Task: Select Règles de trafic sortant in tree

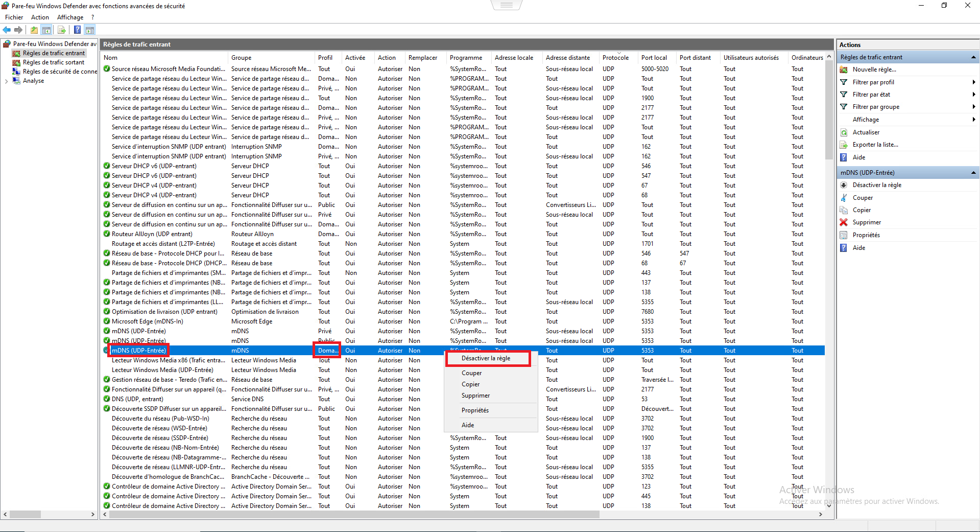Action: tap(54, 62)
